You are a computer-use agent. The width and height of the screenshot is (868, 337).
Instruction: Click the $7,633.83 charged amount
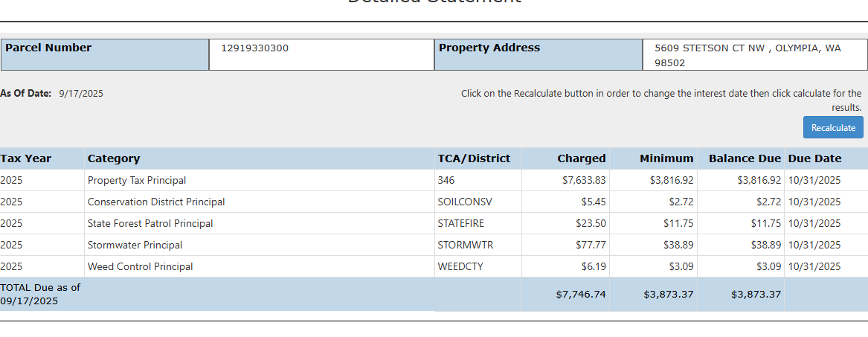coord(583,180)
